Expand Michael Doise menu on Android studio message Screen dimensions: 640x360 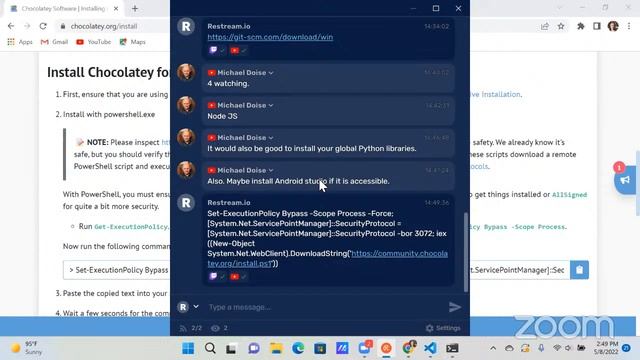pyautogui.click(x=271, y=170)
